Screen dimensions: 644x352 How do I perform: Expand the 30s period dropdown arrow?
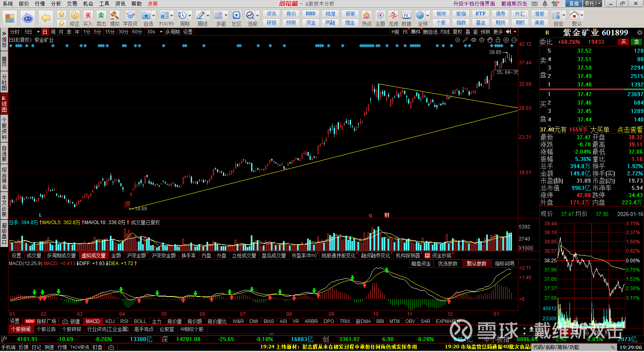[x=161, y=32]
